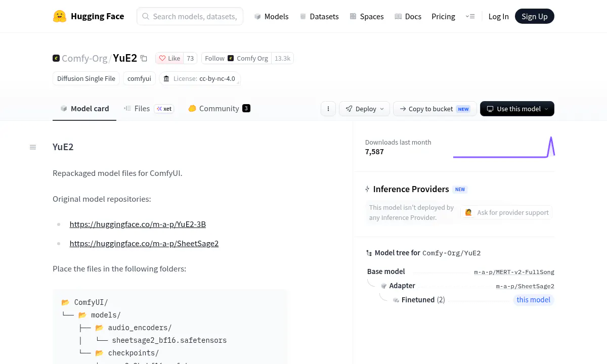The height and width of the screenshot is (364, 607).
Task: Click the Hugging Face logo emoji
Action: pos(60,16)
